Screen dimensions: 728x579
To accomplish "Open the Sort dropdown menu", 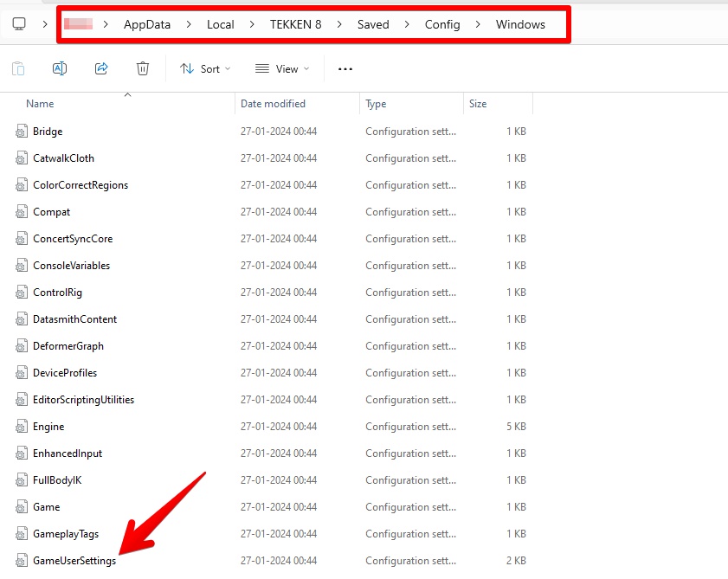I will point(205,68).
